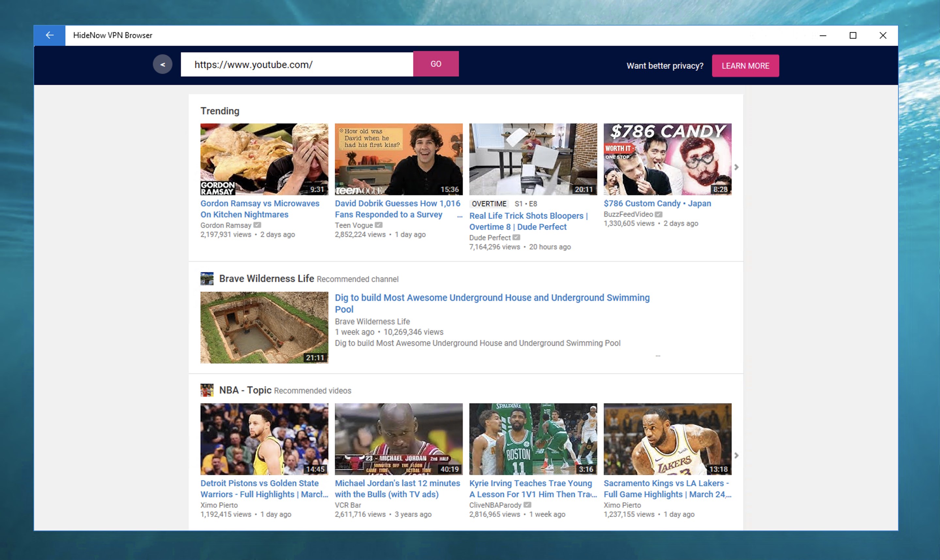Open Michael Jordan's last 12 minutes thumbnail
Screen dimensions: 940x560
(399, 439)
